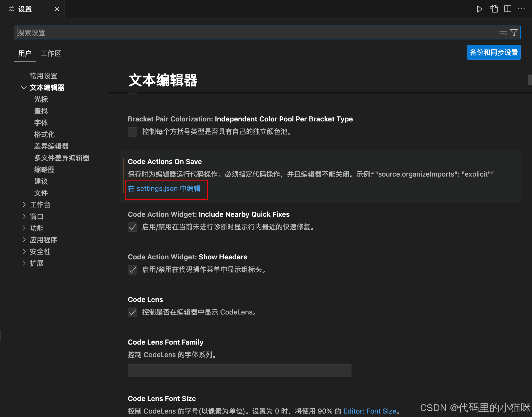Click the settings sliders icon on tab
This screenshot has width=532, height=417.
(11, 9)
